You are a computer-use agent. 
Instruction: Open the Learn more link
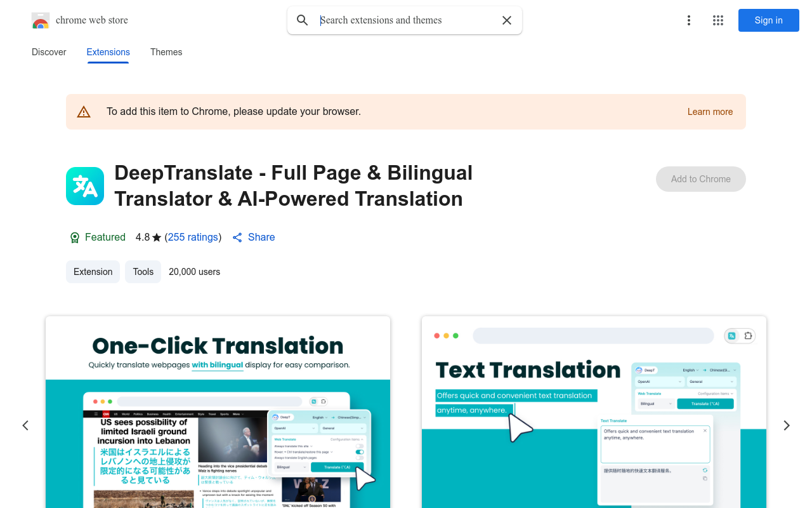click(710, 112)
